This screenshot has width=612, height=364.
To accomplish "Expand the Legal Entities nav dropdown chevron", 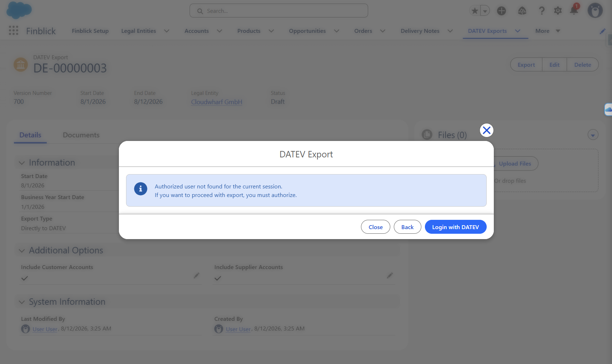I will pyautogui.click(x=166, y=31).
